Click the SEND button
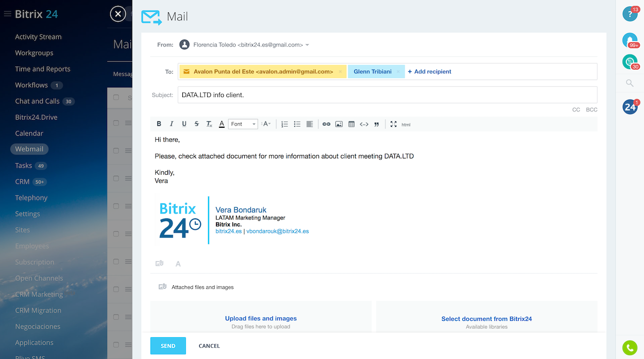 tap(168, 346)
